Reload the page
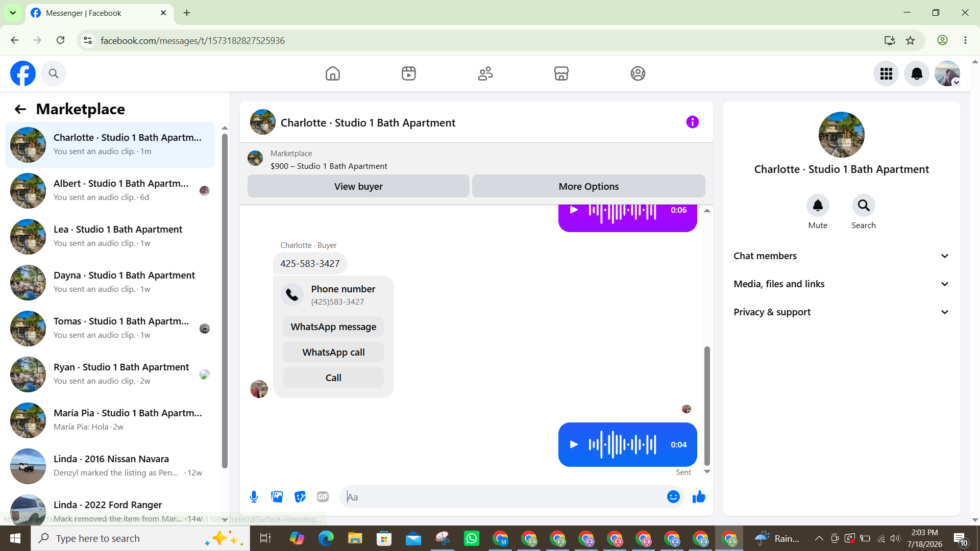The width and height of the screenshot is (980, 551). click(x=60, y=40)
